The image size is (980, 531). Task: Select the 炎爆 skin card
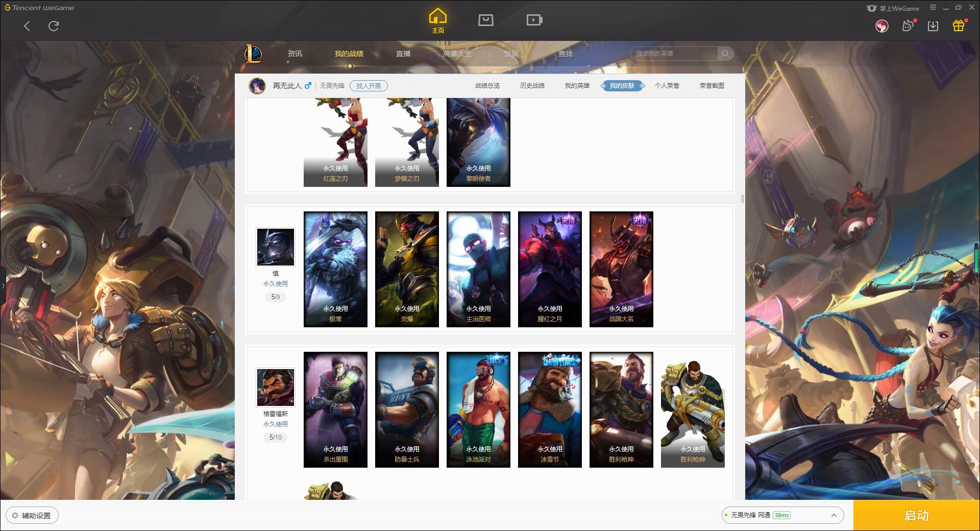(407, 269)
